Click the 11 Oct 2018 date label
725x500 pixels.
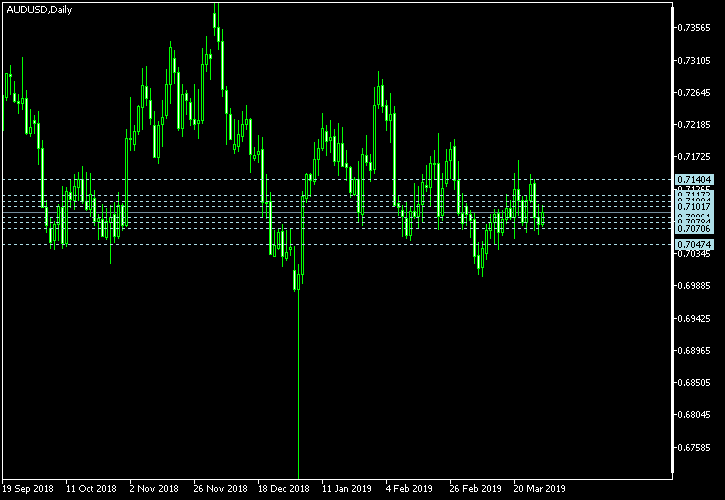coord(91,489)
